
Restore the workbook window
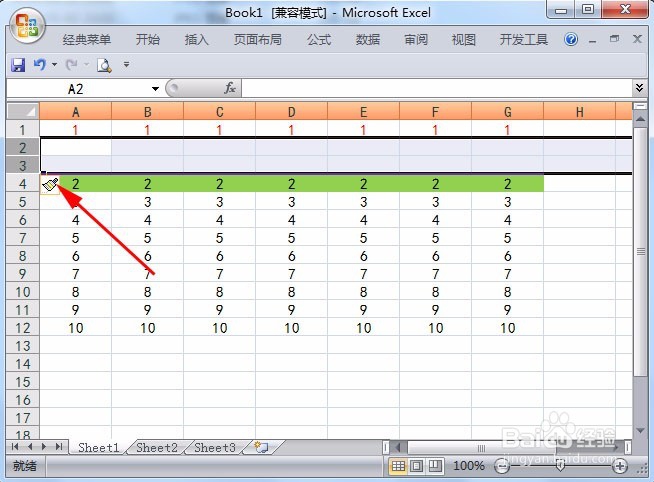click(614, 39)
